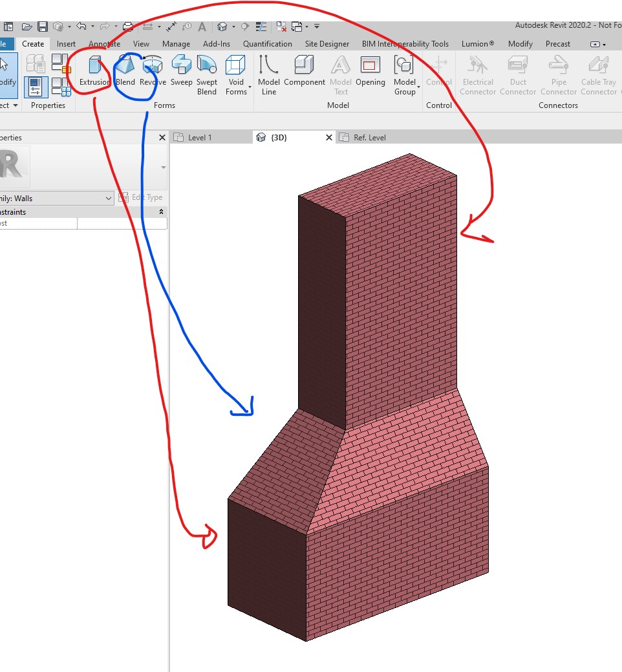Click the Constraints value field
Screen dimensions: 622x672
[122, 223]
